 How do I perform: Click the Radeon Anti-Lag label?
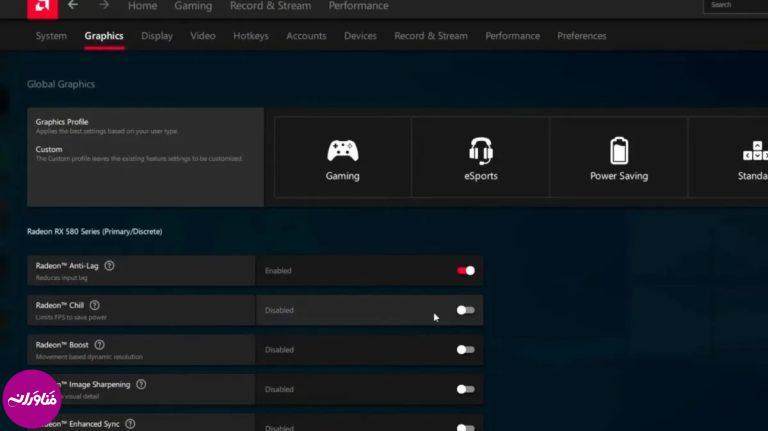point(67,266)
